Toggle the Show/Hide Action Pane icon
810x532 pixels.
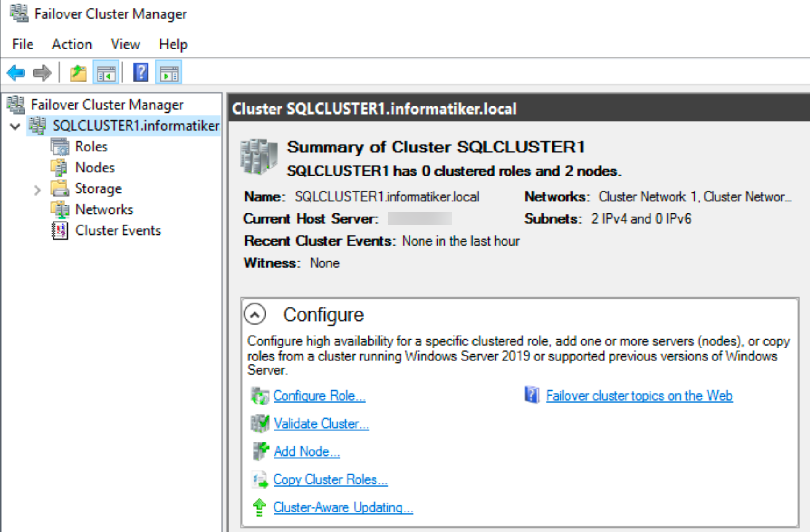tap(169, 73)
